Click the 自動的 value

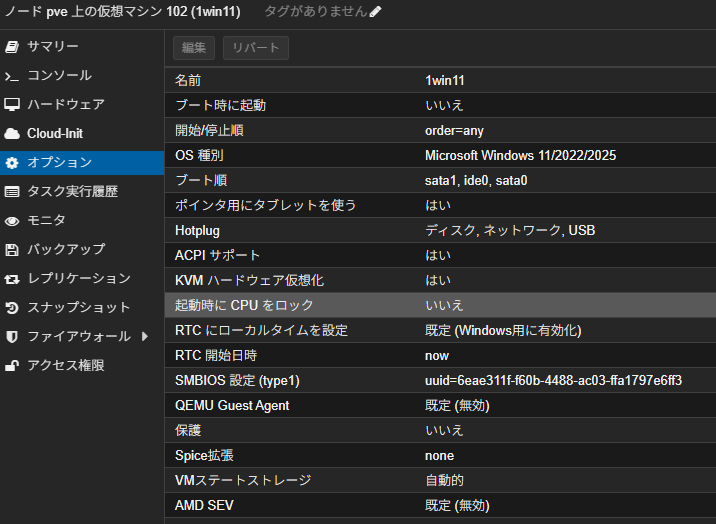tap(444, 481)
